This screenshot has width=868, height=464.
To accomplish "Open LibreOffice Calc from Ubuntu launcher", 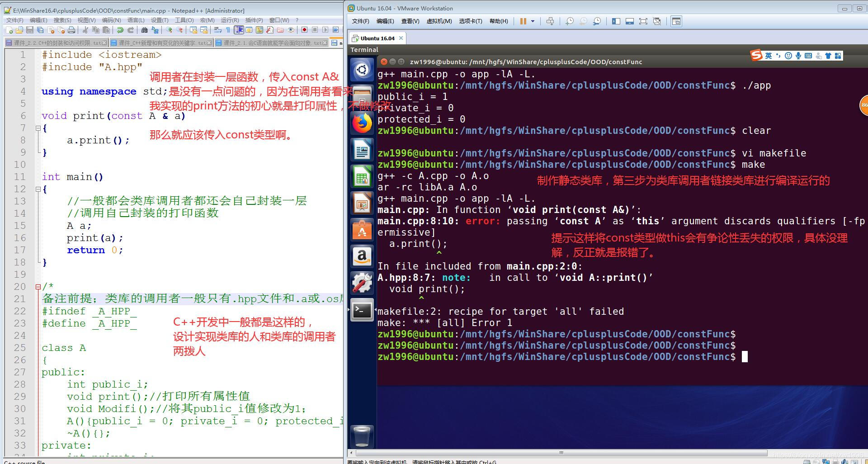I will [x=362, y=176].
